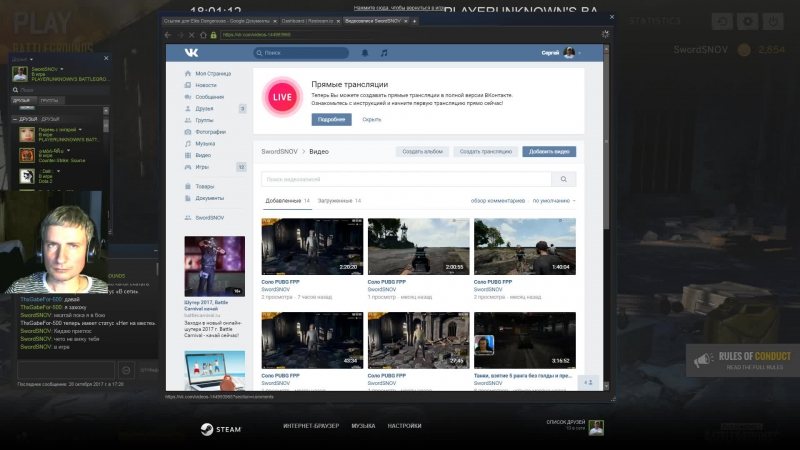Click the page vertical scrollbar
This screenshot has width=800, height=450.
pos(606,217)
